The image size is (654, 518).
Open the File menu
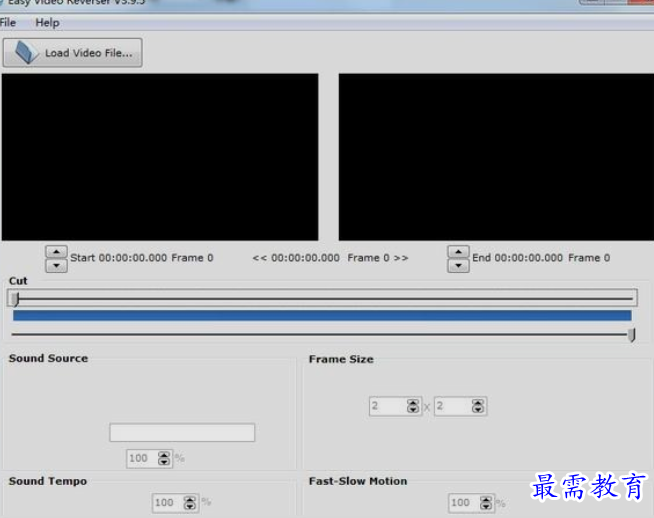[8, 23]
